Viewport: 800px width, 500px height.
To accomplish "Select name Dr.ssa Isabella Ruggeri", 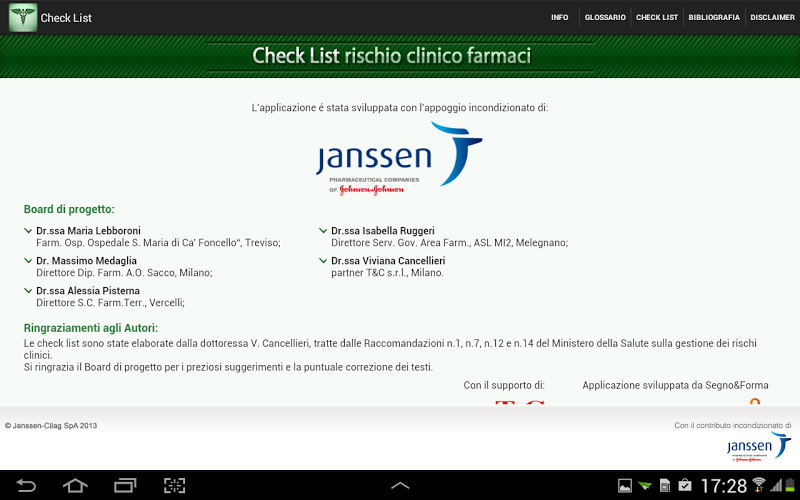I will [383, 231].
